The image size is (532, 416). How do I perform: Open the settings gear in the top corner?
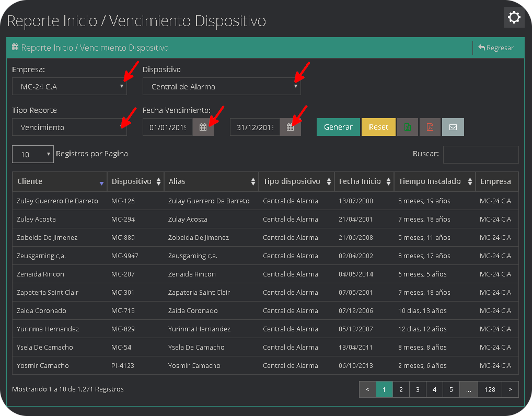click(514, 17)
